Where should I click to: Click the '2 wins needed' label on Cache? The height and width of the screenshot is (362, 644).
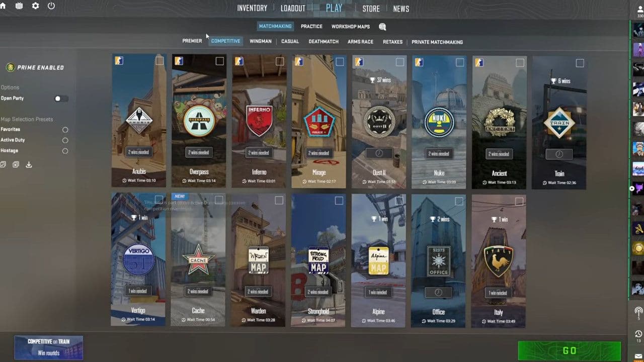198,291
